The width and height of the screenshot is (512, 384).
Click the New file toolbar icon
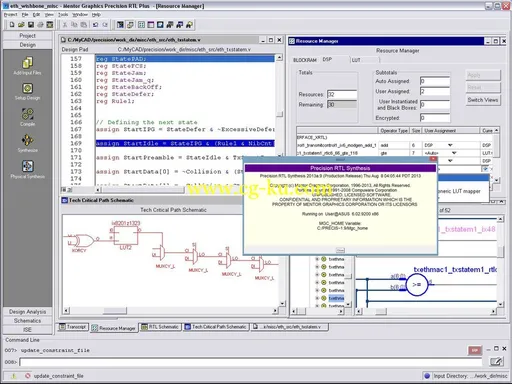(12, 25)
